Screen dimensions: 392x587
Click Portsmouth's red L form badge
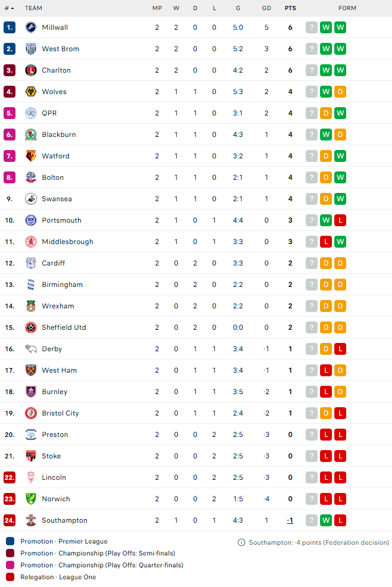coord(340,220)
